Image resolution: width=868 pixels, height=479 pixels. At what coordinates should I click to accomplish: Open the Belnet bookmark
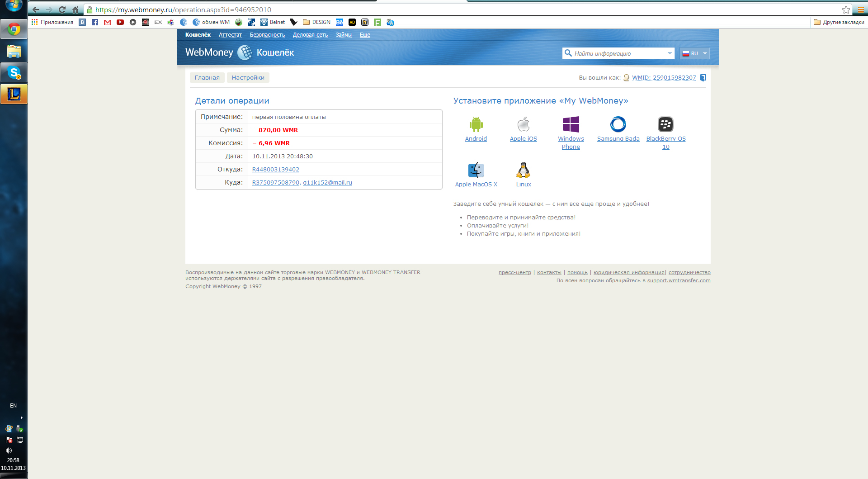coord(273,22)
